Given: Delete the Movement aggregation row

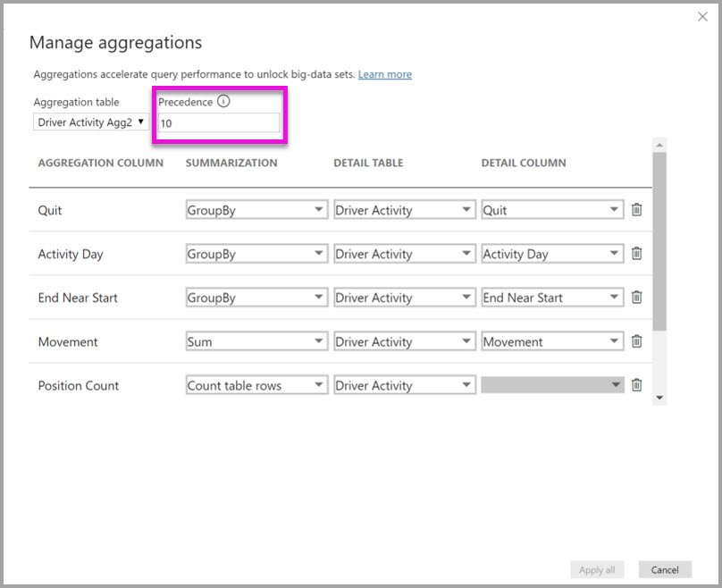Looking at the screenshot, I should [636, 340].
